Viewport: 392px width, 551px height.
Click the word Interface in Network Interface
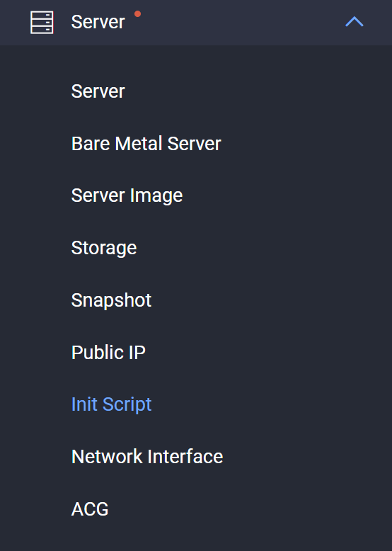coord(185,457)
